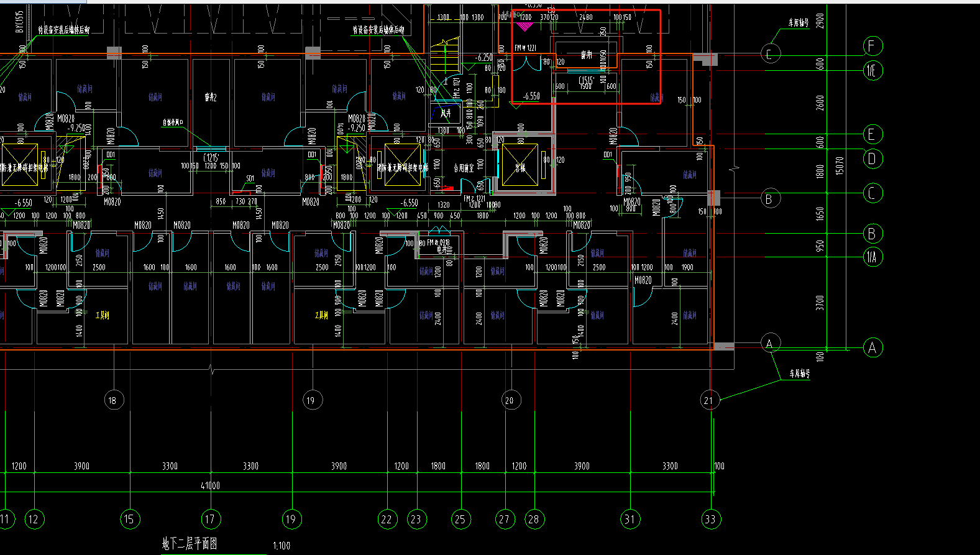Click green axis bubble 27
Image resolution: width=980 pixels, height=555 pixels.
(x=504, y=519)
